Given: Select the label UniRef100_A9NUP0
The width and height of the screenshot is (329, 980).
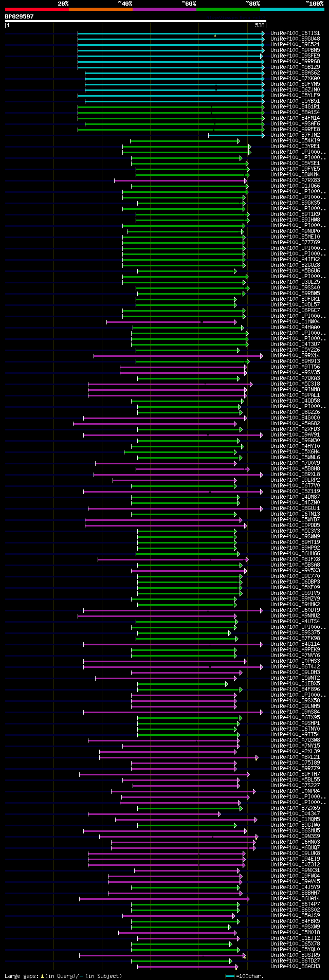Looking at the screenshot, I should (x=295, y=231).
